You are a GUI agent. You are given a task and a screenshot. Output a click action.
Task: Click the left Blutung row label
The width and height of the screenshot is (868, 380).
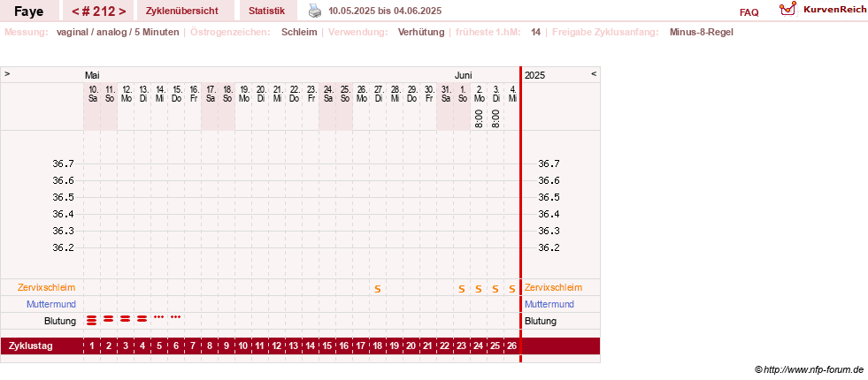pos(60,321)
